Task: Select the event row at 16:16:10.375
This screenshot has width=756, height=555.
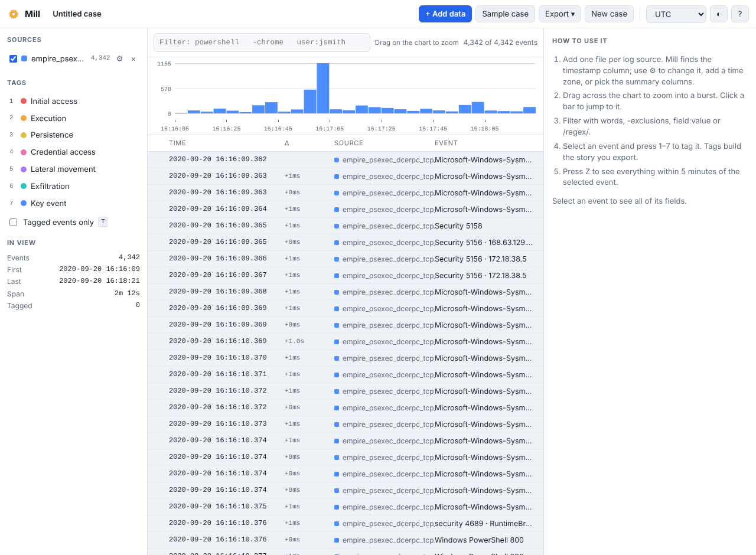Action: click(346, 507)
